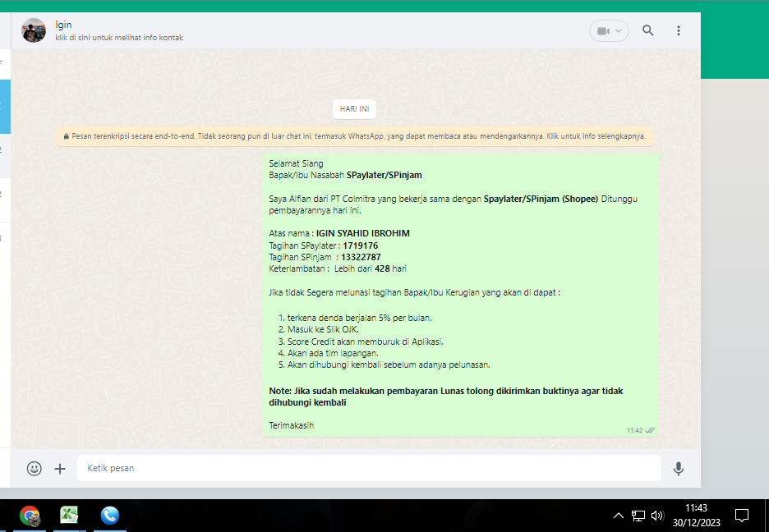
Task: Click 'Akan ada tim lapangan.' line
Action: coord(333,353)
